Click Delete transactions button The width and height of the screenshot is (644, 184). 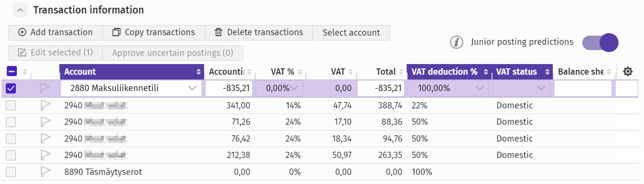pos(259,32)
